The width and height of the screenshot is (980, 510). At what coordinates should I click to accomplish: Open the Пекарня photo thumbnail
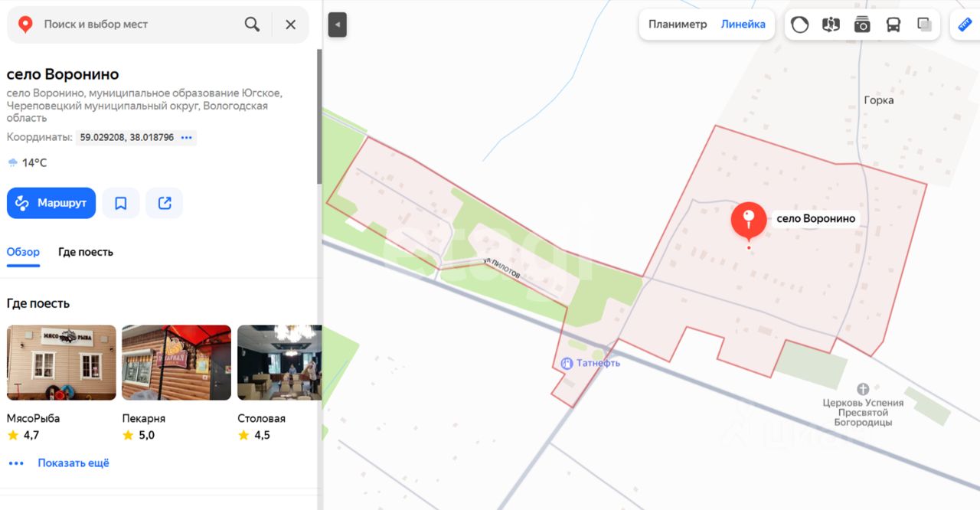(x=177, y=363)
